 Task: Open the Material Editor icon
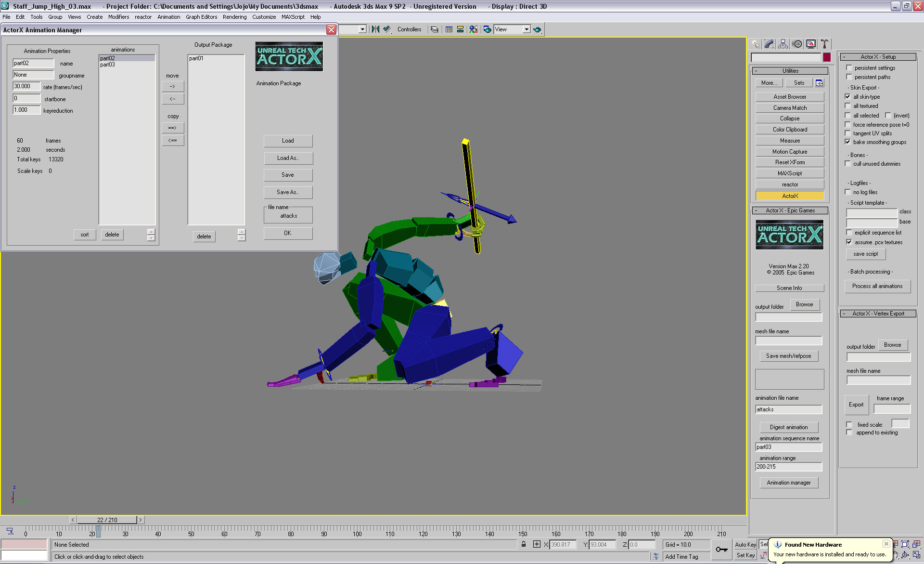click(x=474, y=29)
